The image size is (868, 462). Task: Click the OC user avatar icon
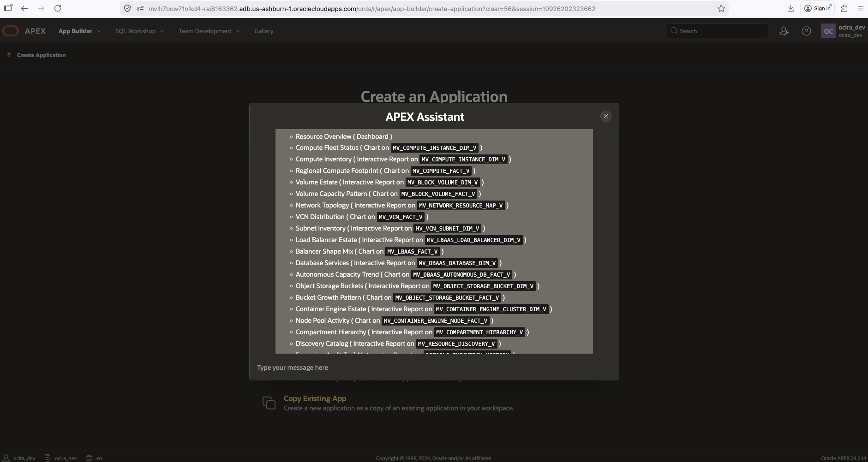(x=828, y=30)
